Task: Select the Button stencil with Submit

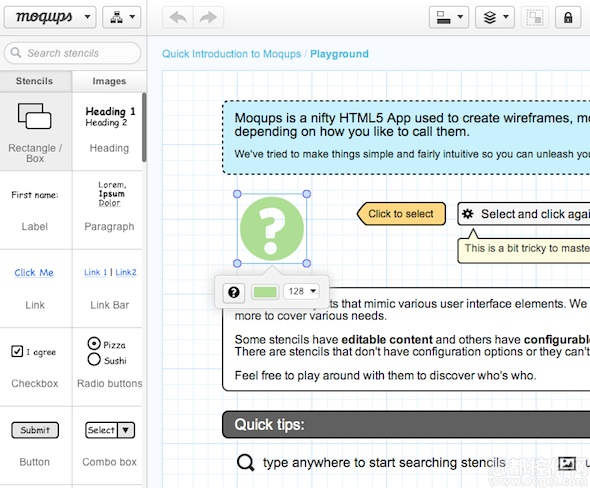Action: pos(35,430)
